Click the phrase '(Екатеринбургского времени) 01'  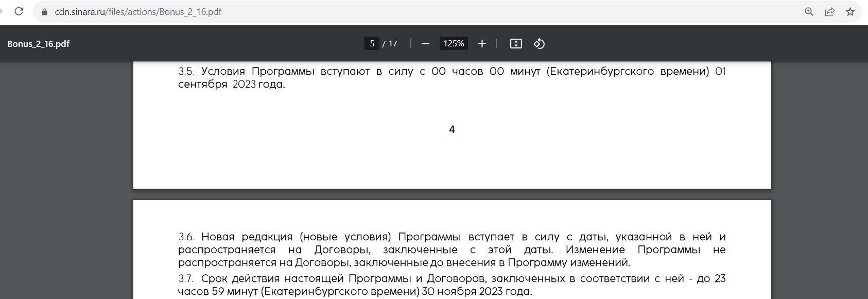636,71
